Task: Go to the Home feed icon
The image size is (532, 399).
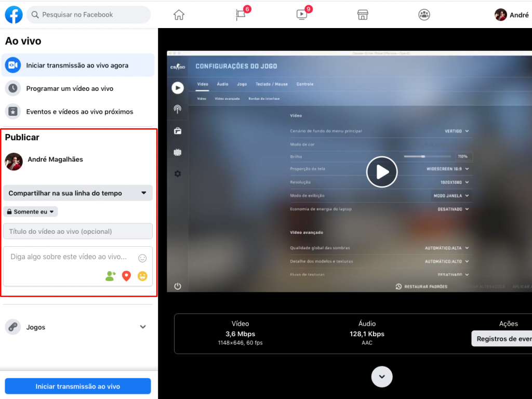Action: pos(179,15)
